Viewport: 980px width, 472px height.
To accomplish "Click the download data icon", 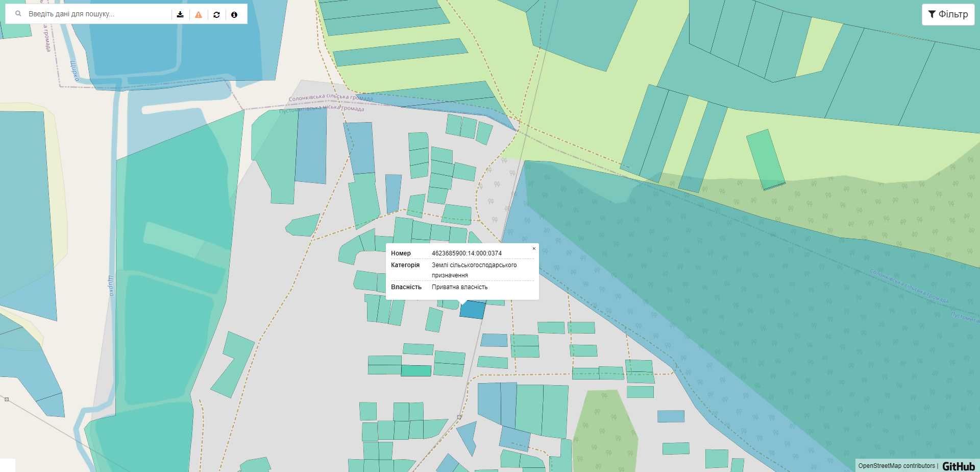I will [x=180, y=14].
